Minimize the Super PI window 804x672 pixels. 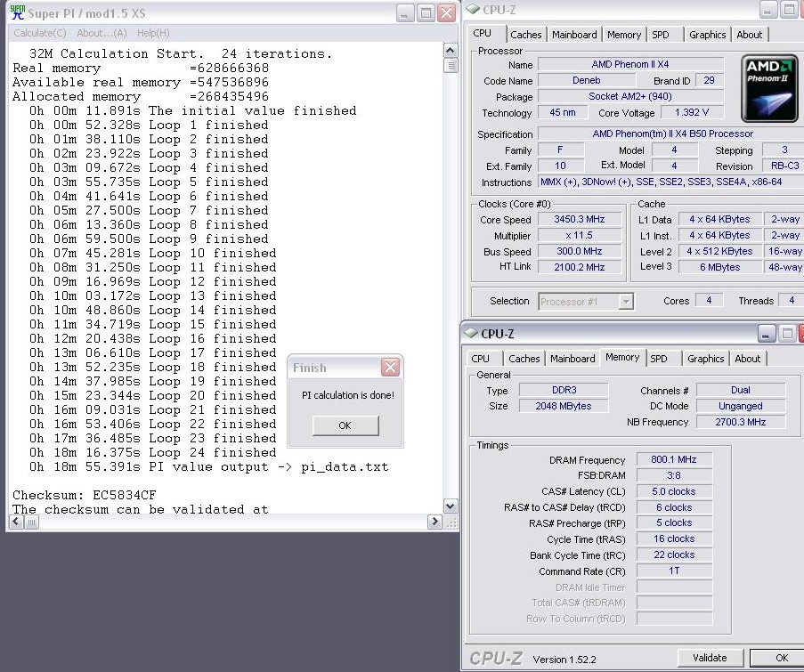click(404, 12)
